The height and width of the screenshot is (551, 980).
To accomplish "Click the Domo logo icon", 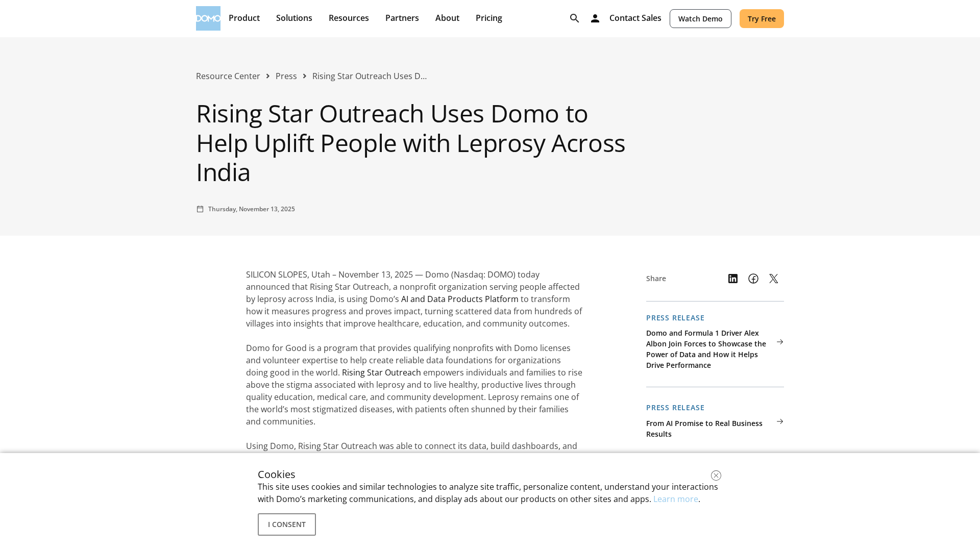I will (208, 18).
